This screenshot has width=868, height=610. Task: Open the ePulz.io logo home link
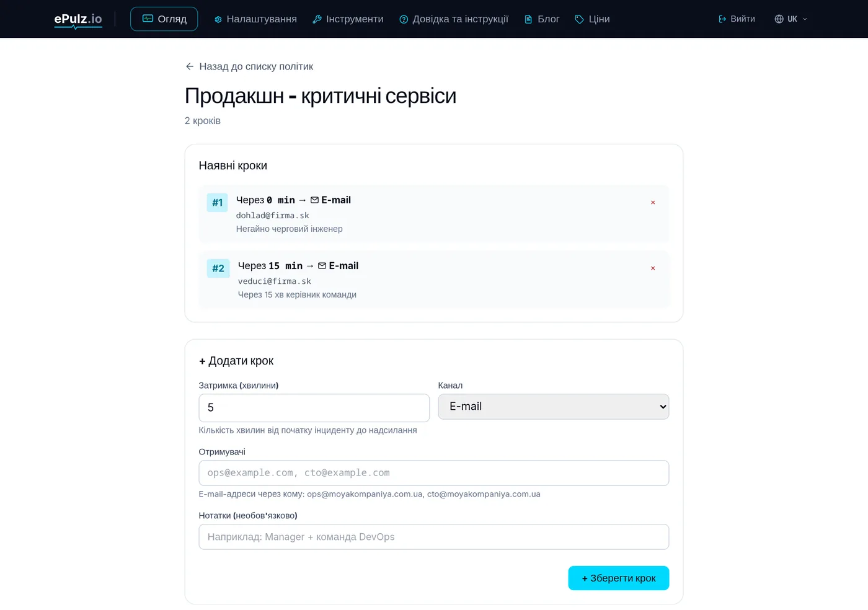point(78,19)
